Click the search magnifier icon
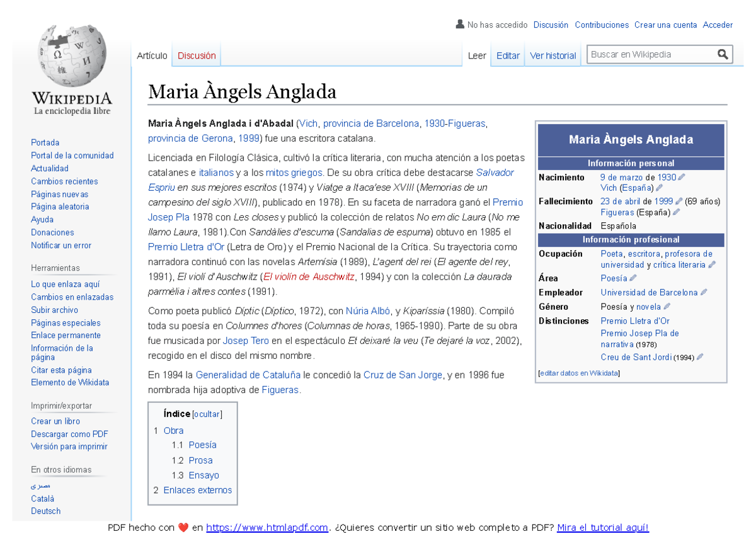The width and height of the screenshot is (756, 534). click(723, 54)
